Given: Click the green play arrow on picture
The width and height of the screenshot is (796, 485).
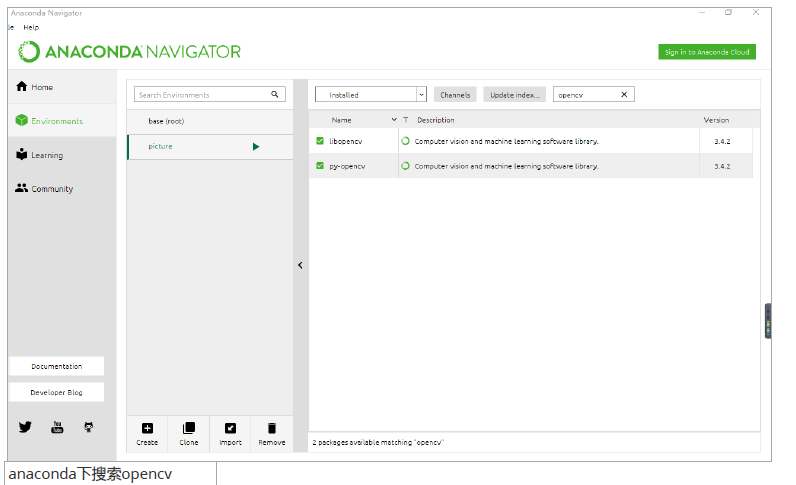Looking at the screenshot, I should pyautogui.click(x=256, y=147).
